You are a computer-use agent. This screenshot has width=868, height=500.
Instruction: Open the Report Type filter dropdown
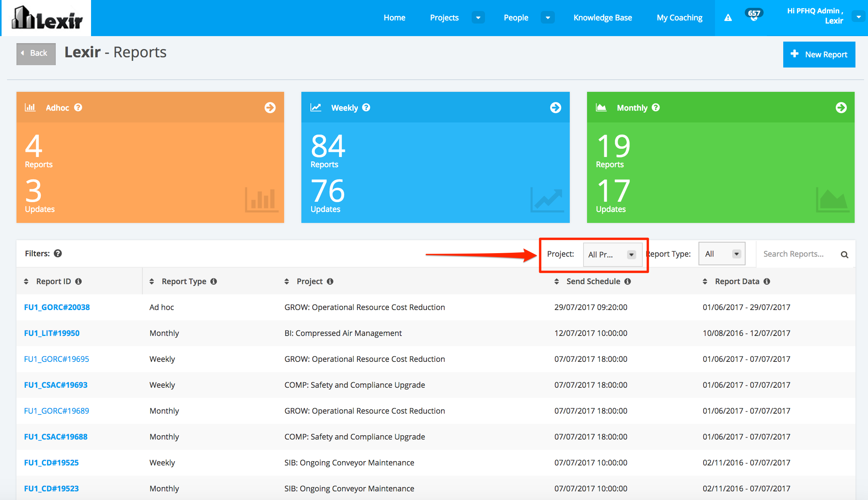(x=722, y=254)
